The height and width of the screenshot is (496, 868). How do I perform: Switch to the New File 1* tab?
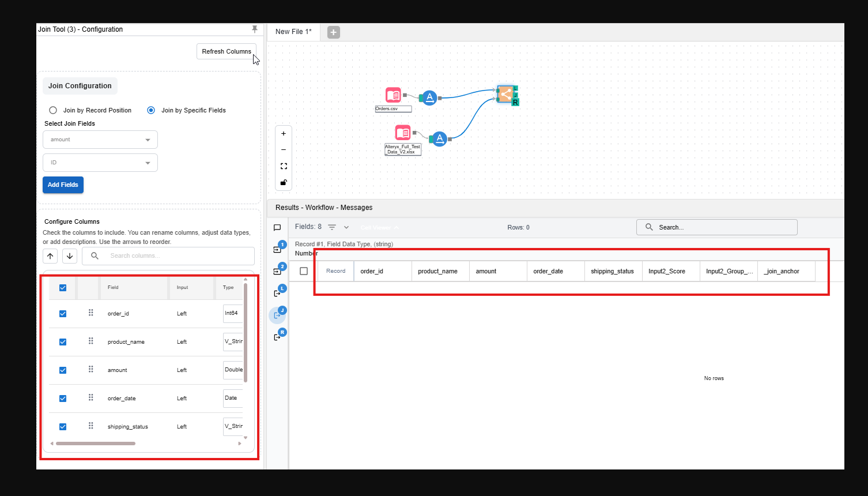pos(293,32)
